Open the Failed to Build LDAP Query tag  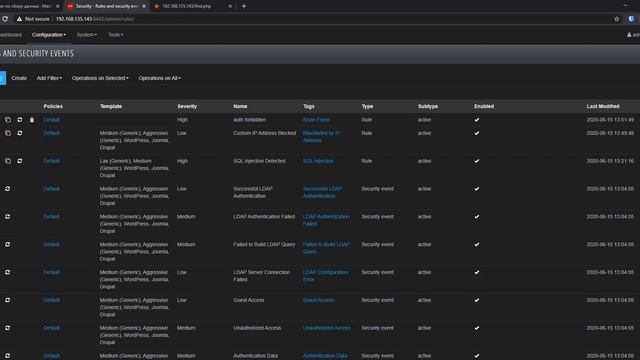(x=326, y=248)
